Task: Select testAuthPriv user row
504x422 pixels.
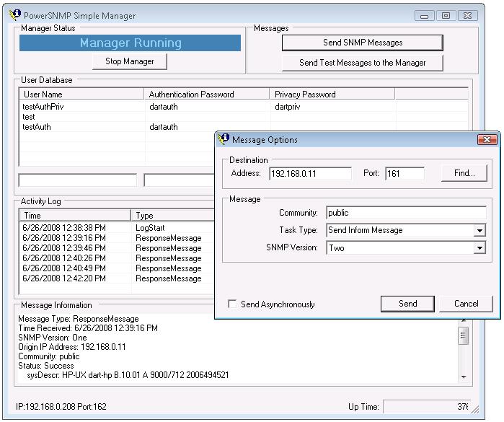Action: tap(40, 107)
